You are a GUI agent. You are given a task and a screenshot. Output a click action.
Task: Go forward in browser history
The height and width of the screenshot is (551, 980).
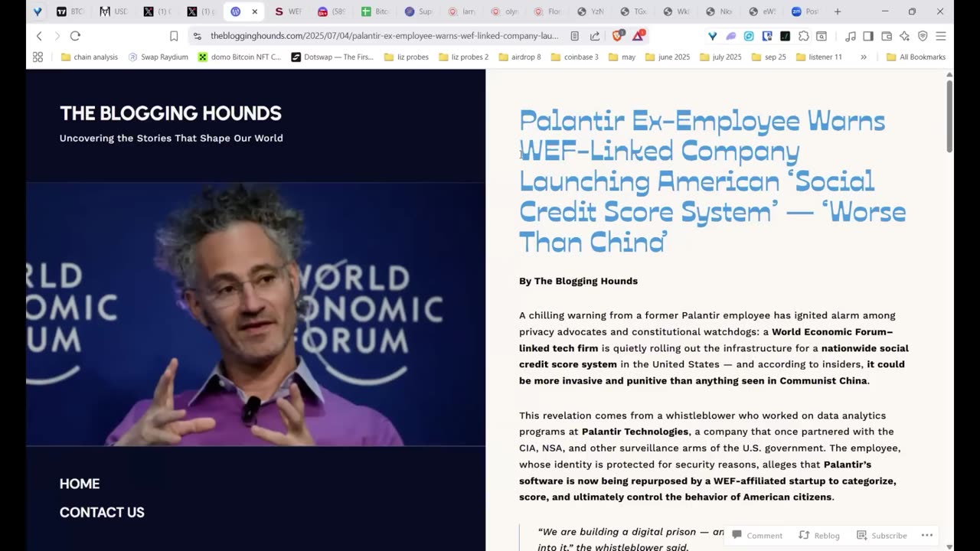(x=57, y=36)
